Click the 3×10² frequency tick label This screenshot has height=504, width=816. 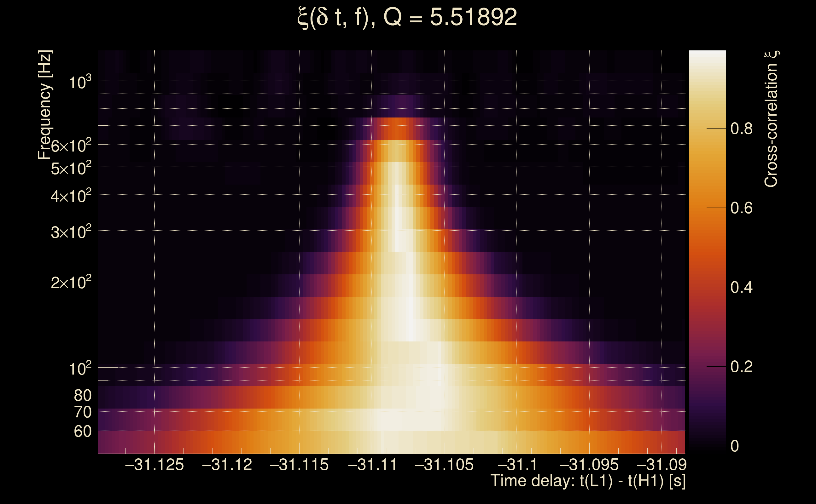click(71, 232)
